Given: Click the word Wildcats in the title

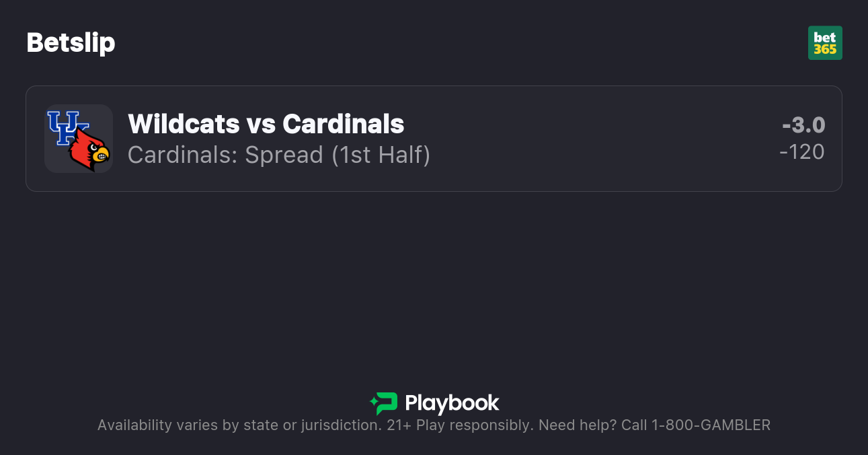Looking at the screenshot, I should [183, 124].
